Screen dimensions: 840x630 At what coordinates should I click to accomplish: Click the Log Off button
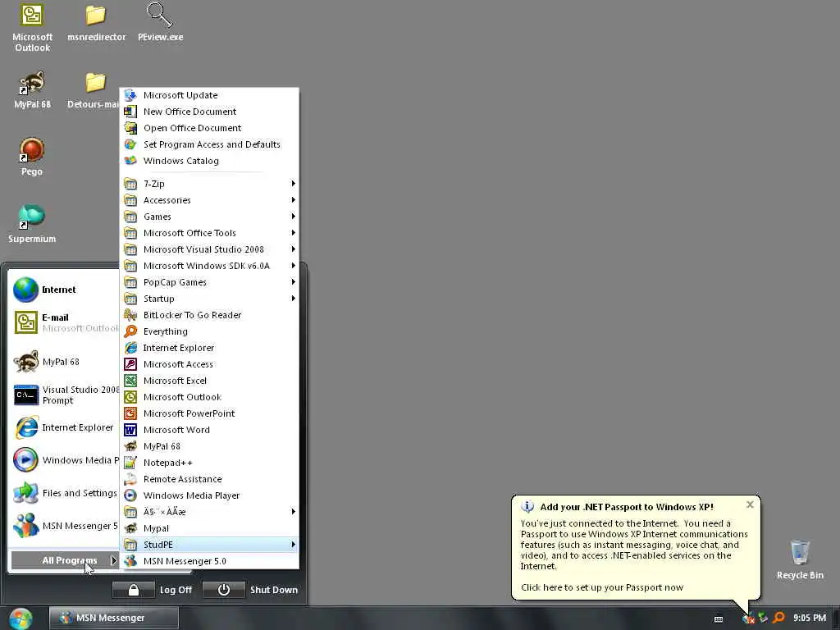pos(153,590)
